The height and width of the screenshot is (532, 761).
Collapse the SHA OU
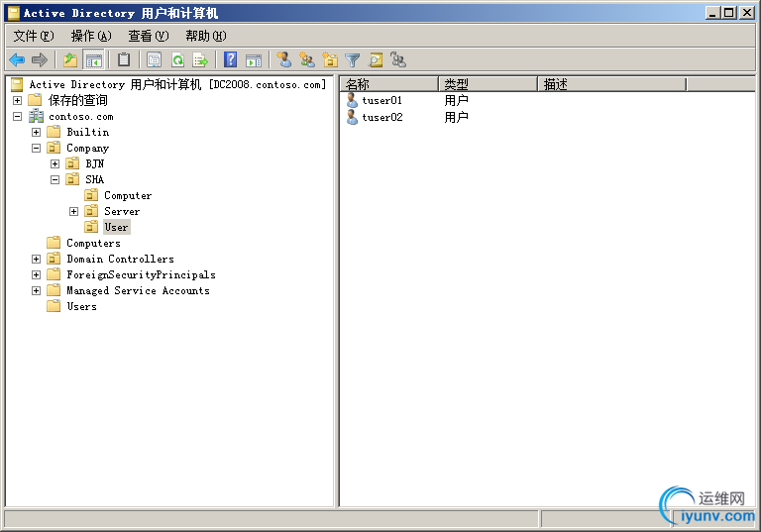[x=54, y=179]
